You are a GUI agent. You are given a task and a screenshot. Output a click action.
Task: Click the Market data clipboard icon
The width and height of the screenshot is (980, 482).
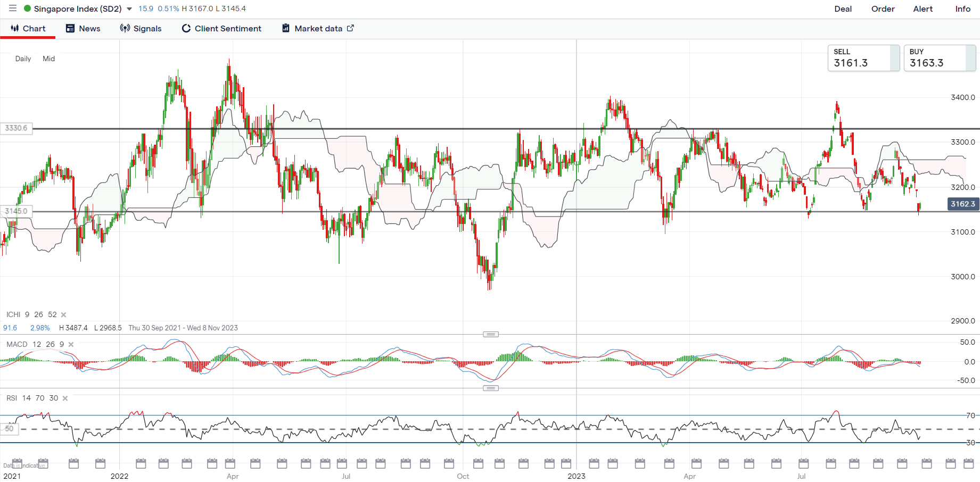pos(286,28)
